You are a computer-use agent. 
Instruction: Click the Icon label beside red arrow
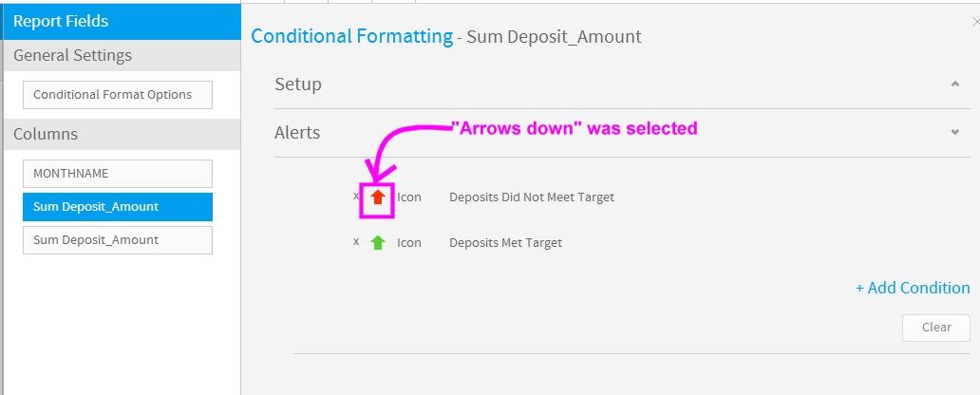[409, 197]
